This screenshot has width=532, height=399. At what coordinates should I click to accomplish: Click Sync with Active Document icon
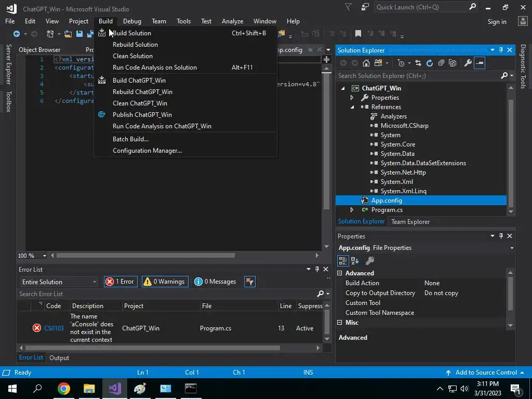[x=418, y=63]
